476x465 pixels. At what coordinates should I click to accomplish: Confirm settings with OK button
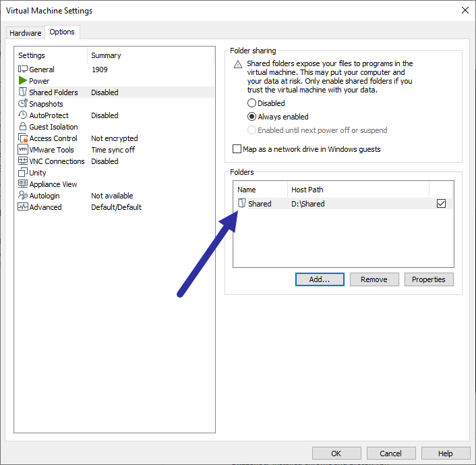pyautogui.click(x=336, y=454)
